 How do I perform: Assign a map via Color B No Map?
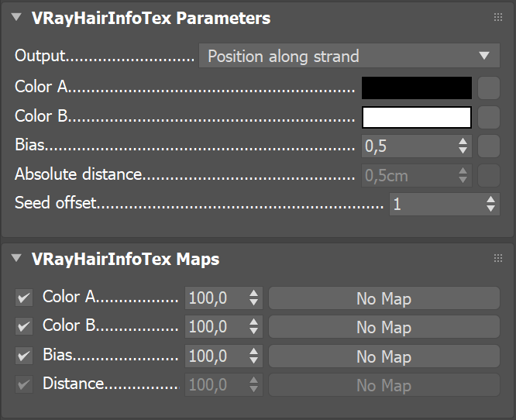384,326
